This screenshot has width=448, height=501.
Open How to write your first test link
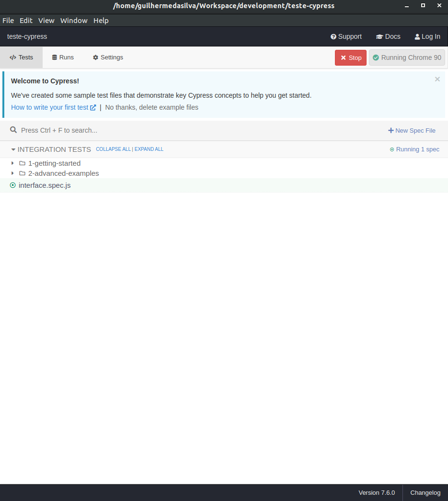point(53,107)
